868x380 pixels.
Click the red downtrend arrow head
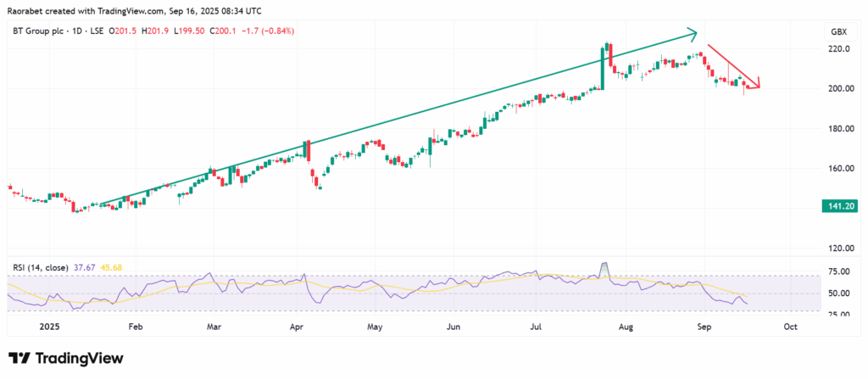click(757, 83)
